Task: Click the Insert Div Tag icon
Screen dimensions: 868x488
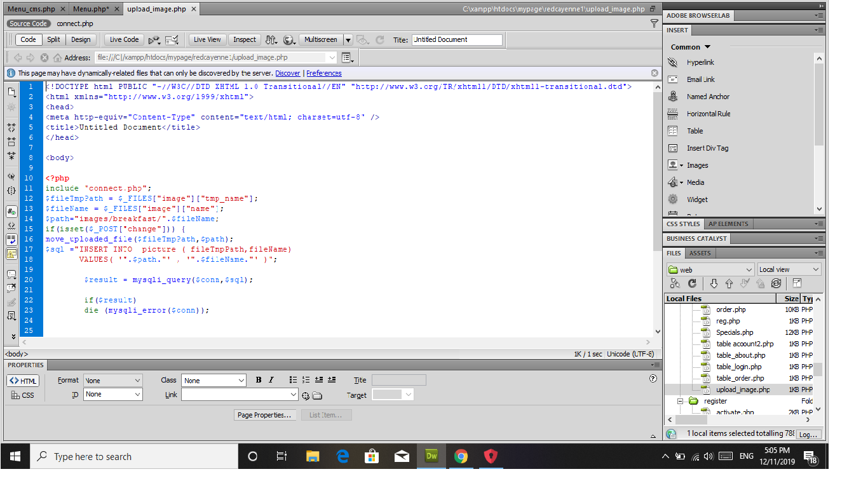Action: [x=673, y=148]
